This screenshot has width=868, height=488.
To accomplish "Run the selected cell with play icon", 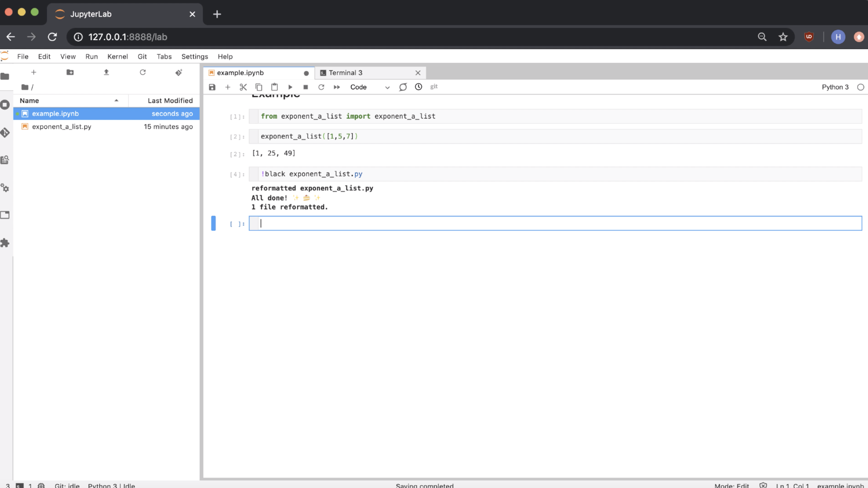I will coord(290,87).
